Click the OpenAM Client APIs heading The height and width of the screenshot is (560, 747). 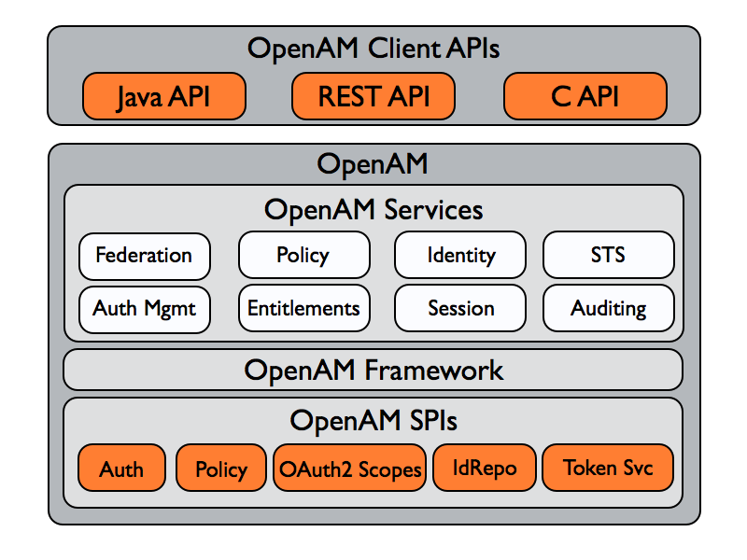coord(373,49)
